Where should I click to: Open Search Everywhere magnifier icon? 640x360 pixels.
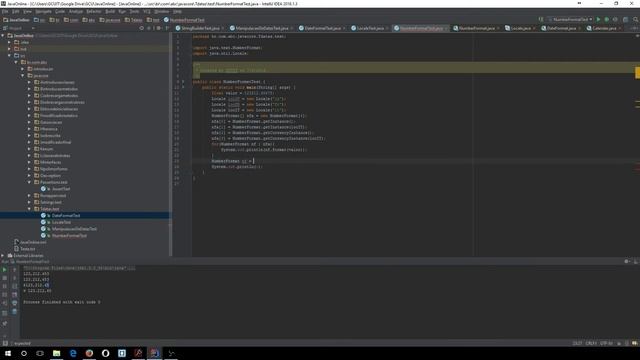point(636,19)
